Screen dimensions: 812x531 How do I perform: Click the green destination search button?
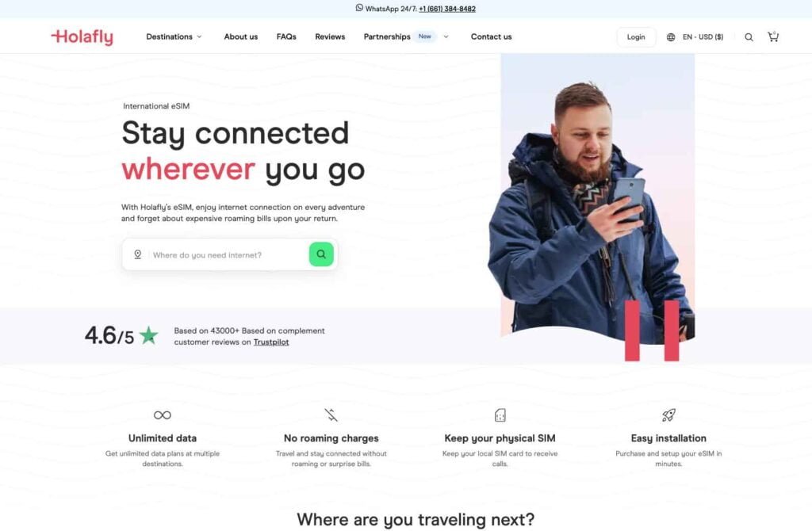[x=321, y=254]
